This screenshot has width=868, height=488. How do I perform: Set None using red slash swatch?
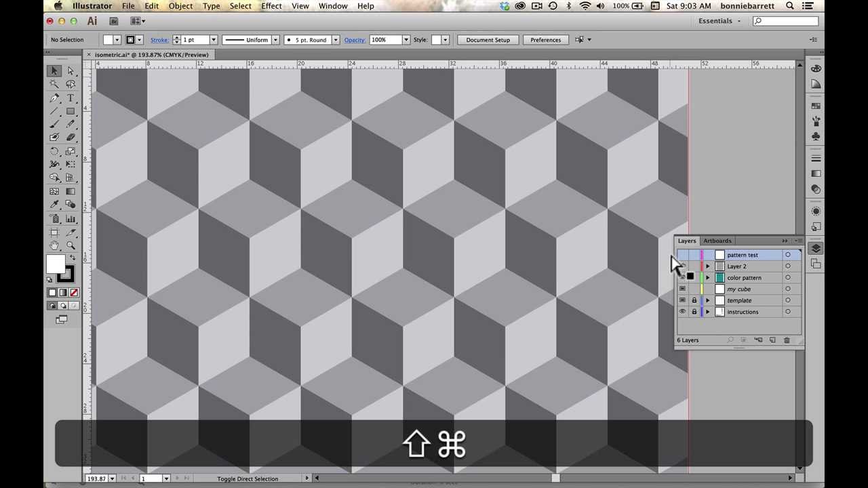[x=74, y=293]
